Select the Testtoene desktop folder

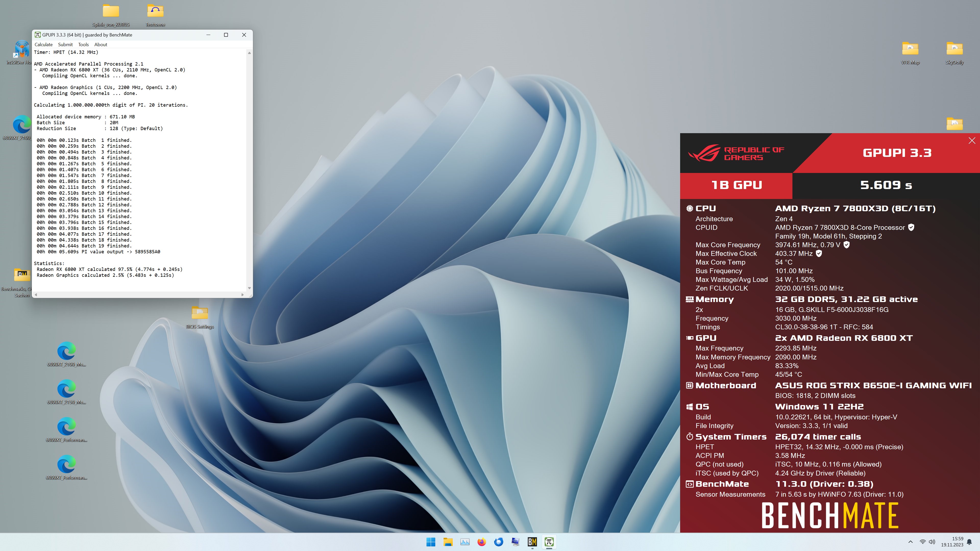(x=155, y=15)
